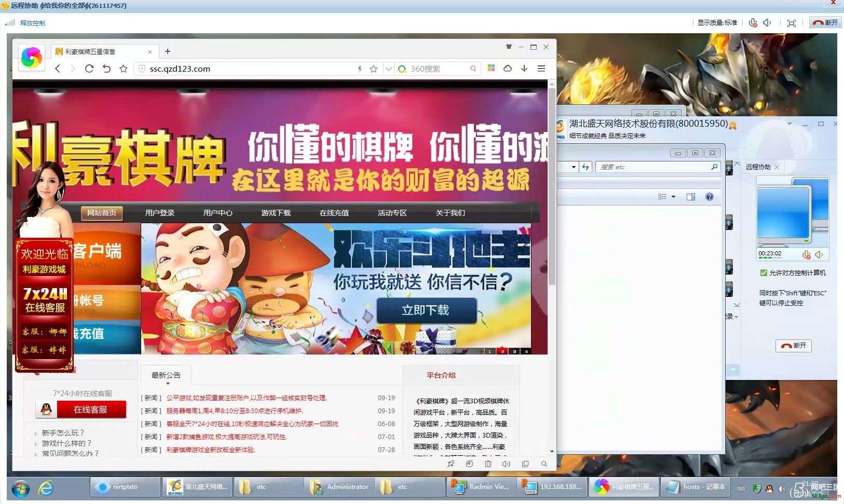The width and height of the screenshot is (844, 504).
Task: Switch banner to slide 3 indicator
Action: (x=514, y=351)
